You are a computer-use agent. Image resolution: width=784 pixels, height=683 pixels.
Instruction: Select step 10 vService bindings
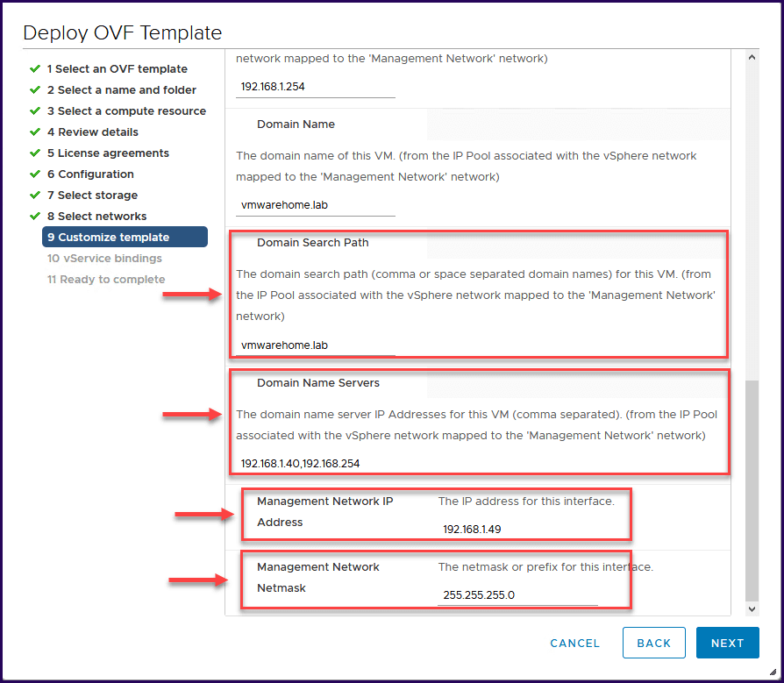(104, 258)
